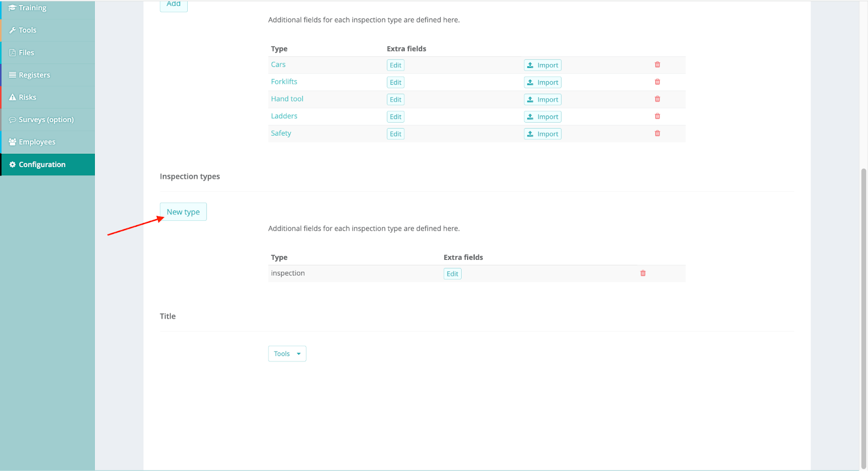Image resolution: width=868 pixels, height=471 pixels.
Task: Open the Ladders type link
Action: tap(284, 116)
